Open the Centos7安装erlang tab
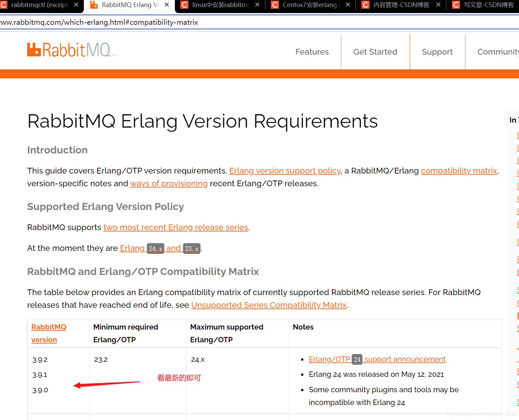 [310, 5]
